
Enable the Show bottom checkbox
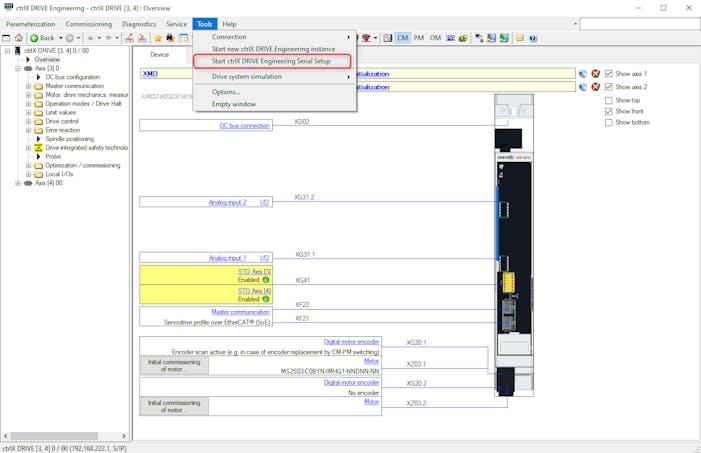tap(609, 122)
